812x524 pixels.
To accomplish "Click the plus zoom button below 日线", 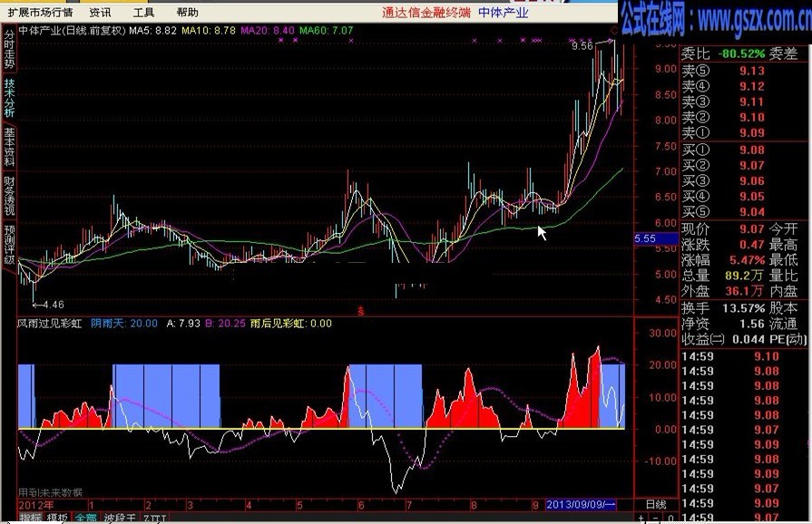I will [641, 518].
